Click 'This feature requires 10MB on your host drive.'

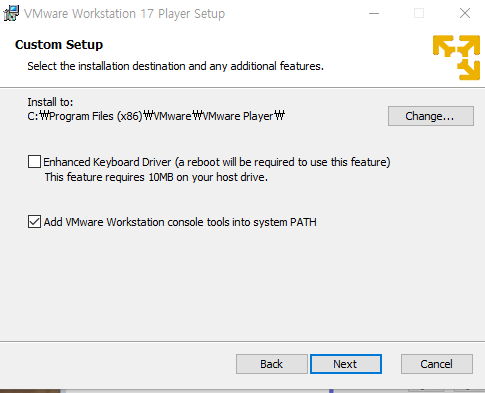click(156, 177)
